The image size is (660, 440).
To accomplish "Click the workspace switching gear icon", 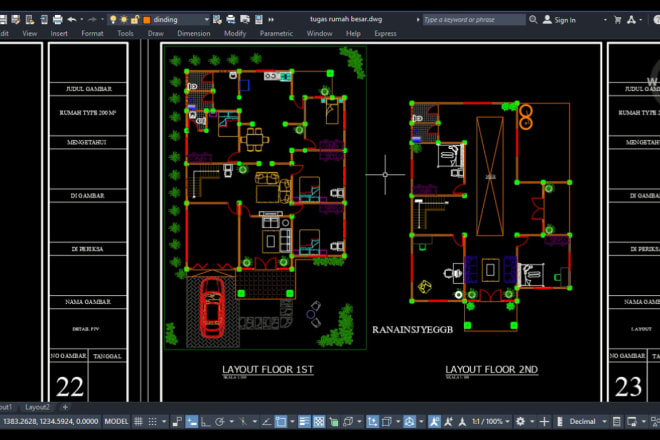I will (x=521, y=421).
